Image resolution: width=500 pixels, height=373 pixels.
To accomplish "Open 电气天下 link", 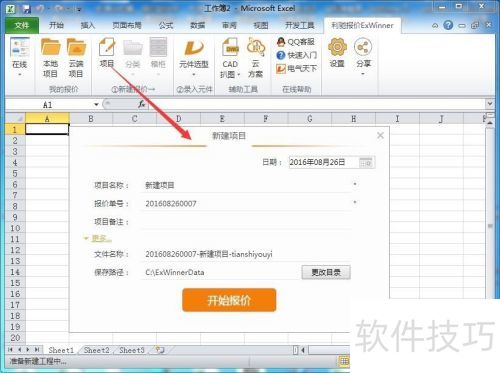I will 296,69.
